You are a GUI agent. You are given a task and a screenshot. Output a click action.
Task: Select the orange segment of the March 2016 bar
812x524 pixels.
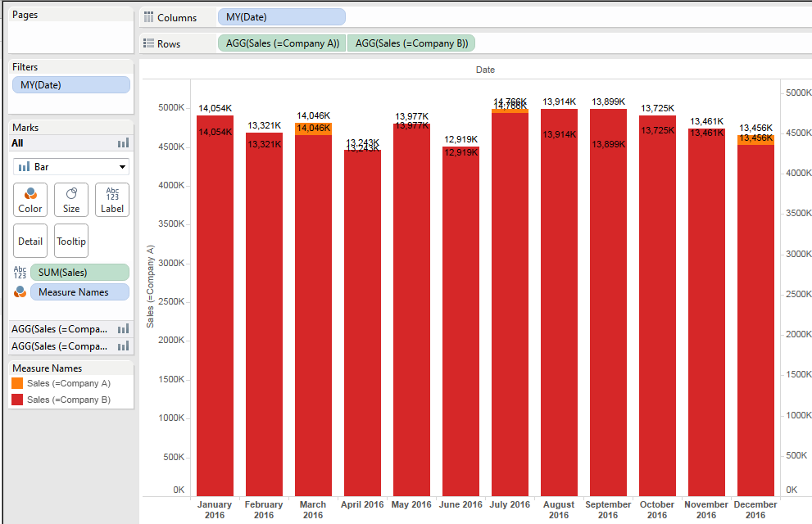313,129
